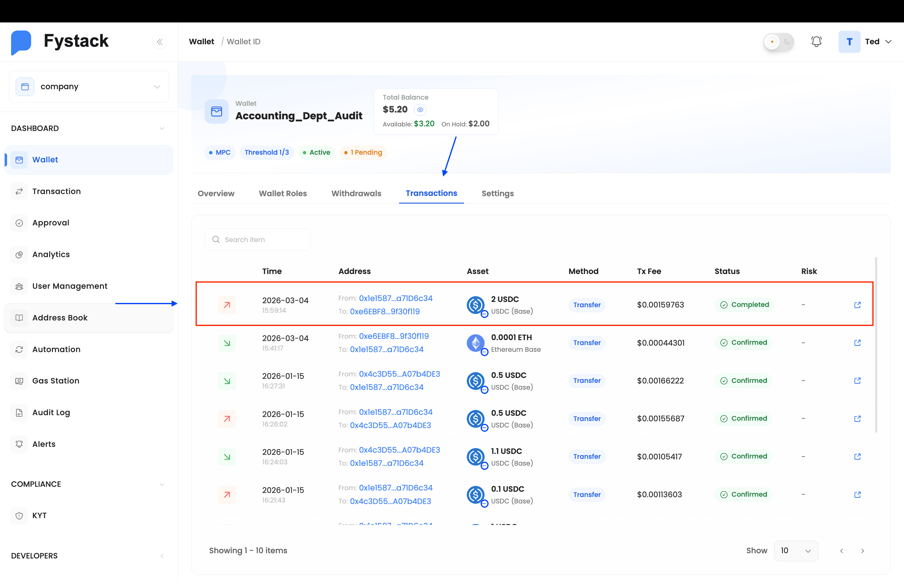904x588 pixels.
Task: Open the notification bell
Action: 816,42
